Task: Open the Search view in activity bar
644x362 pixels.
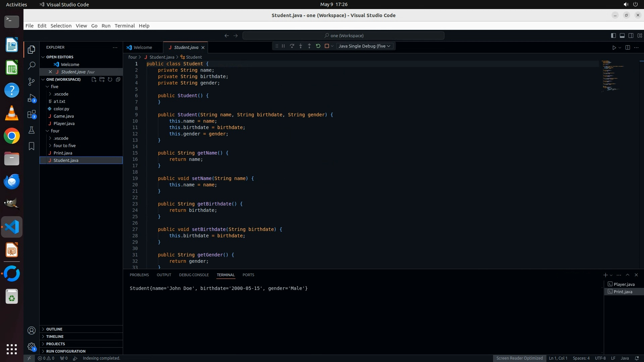Action: [32, 65]
